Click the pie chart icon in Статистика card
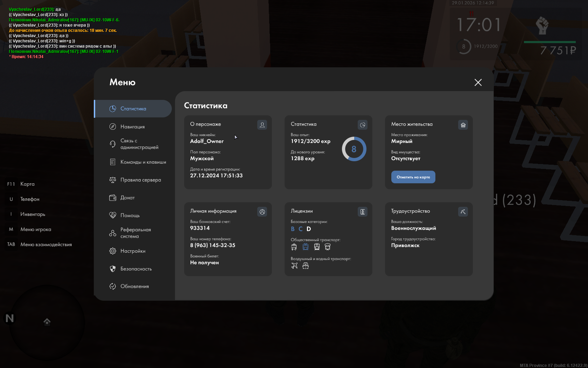This screenshot has height=368, width=588. (x=362, y=125)
